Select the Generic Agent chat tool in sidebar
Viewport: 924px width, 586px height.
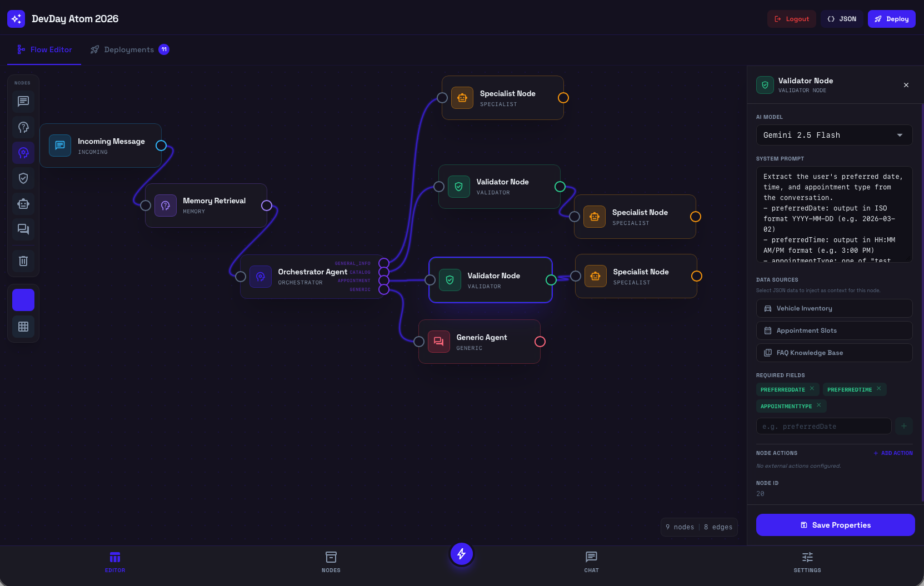23,229
